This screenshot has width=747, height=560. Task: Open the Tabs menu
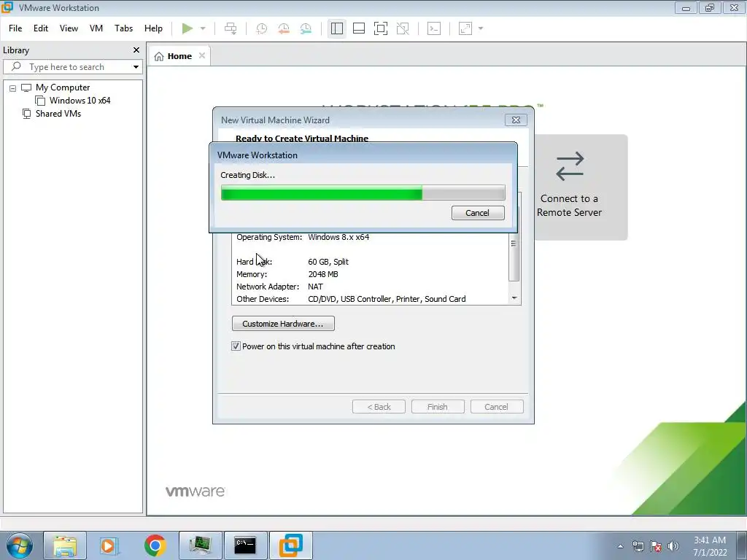[123, 28]
